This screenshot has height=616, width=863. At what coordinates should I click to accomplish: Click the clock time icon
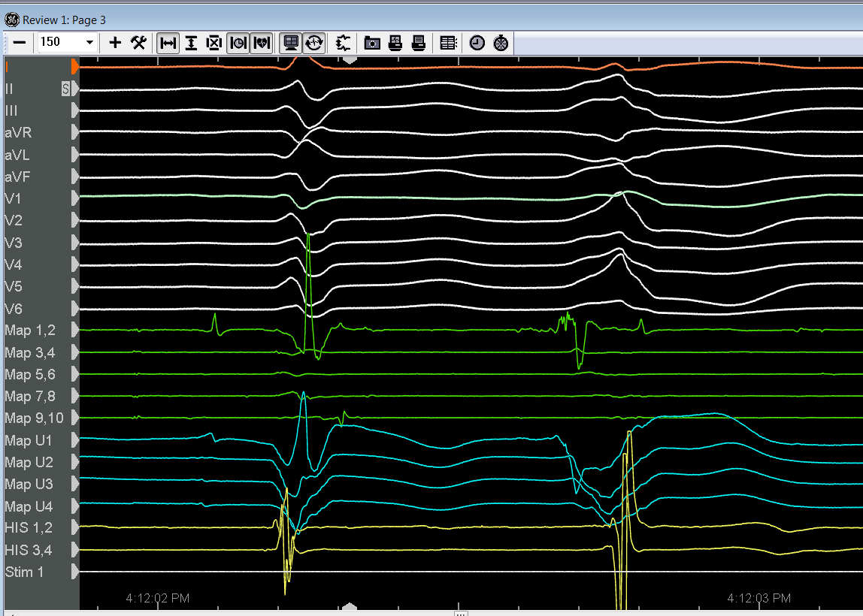pos(477,42)
